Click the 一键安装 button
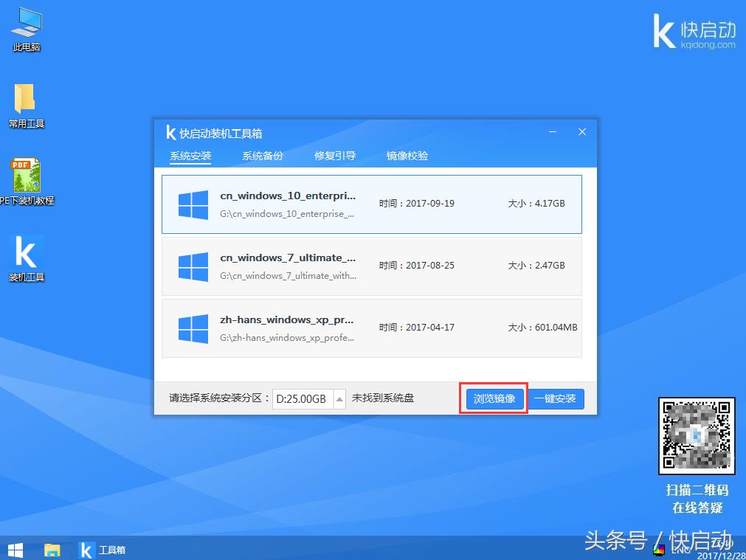 click(x=557, y=398)
